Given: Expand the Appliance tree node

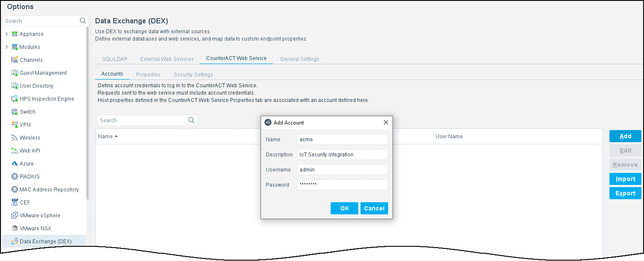Looking at the screenshot, I should pyautogui.click(x=6, y=34).
